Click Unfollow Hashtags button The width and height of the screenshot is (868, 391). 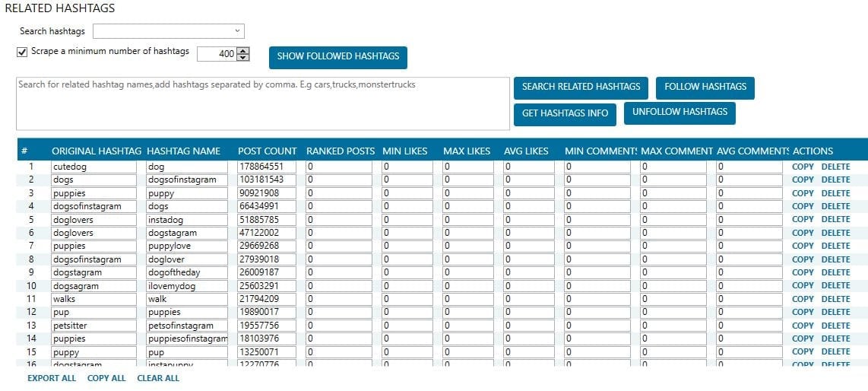pos(680,113)
